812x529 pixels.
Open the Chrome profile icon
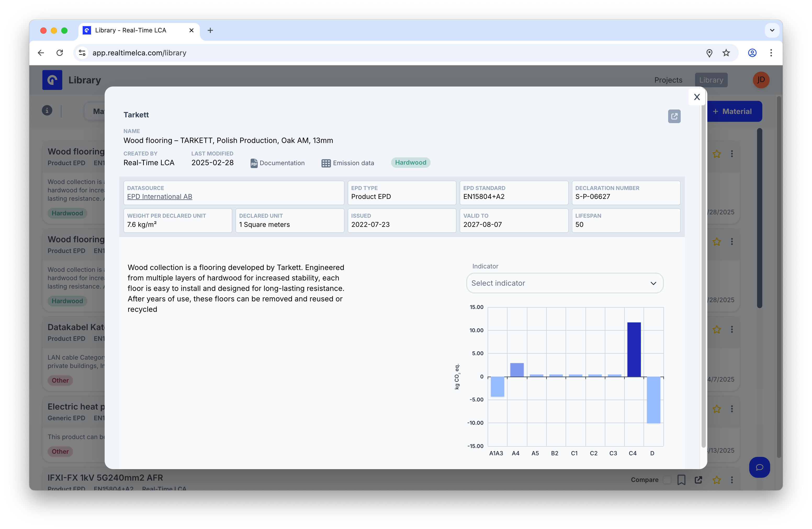(x=752, y=53)
